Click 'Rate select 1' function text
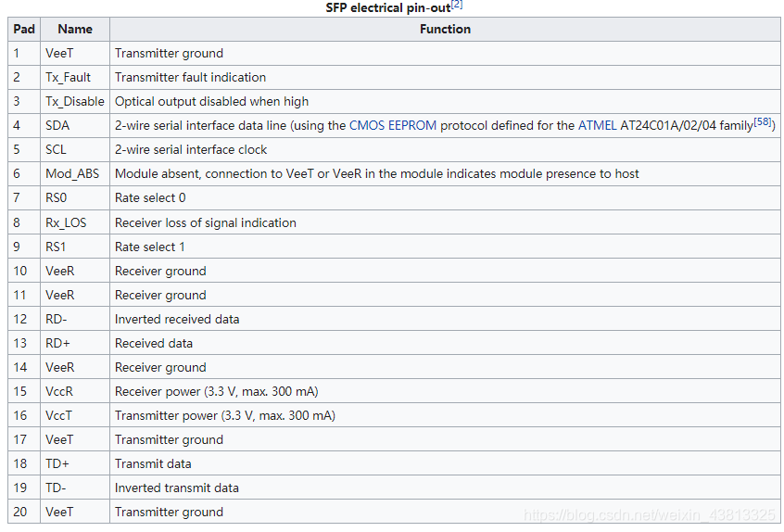 coord(149,247)
